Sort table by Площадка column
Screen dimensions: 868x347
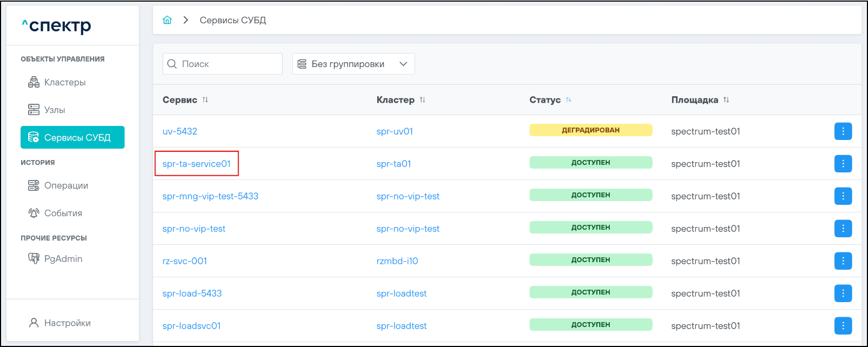click(x=726, y=100)
